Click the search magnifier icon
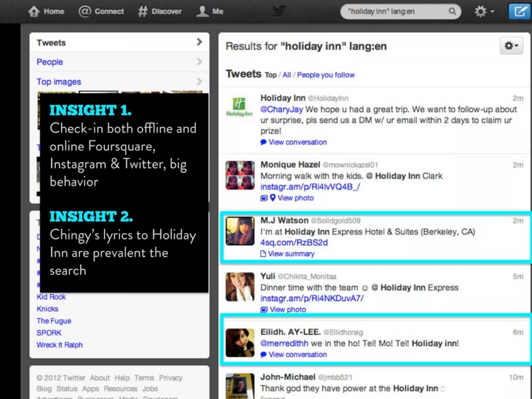The width and height of the screenshot is (532, 399). [x=452, y=11]
